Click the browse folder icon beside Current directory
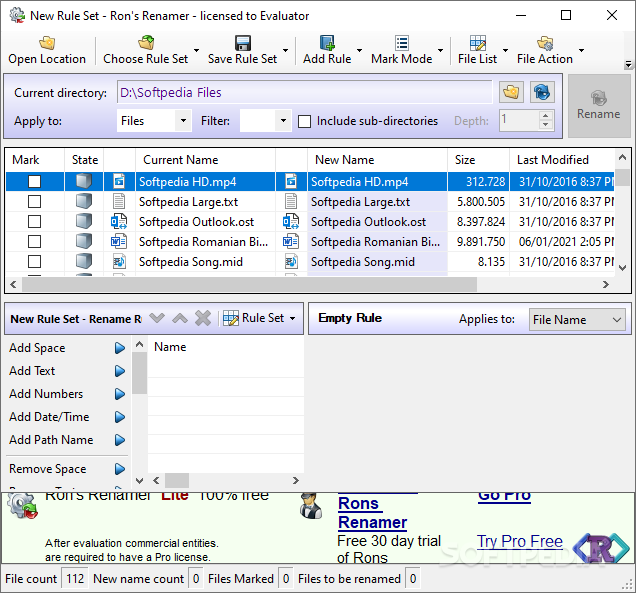Viewport: 636px width, 593px height. (x=511, y=92)
